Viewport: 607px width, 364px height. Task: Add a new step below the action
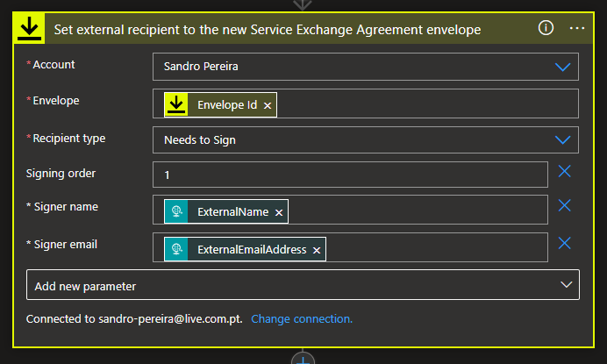coord(303,360)
